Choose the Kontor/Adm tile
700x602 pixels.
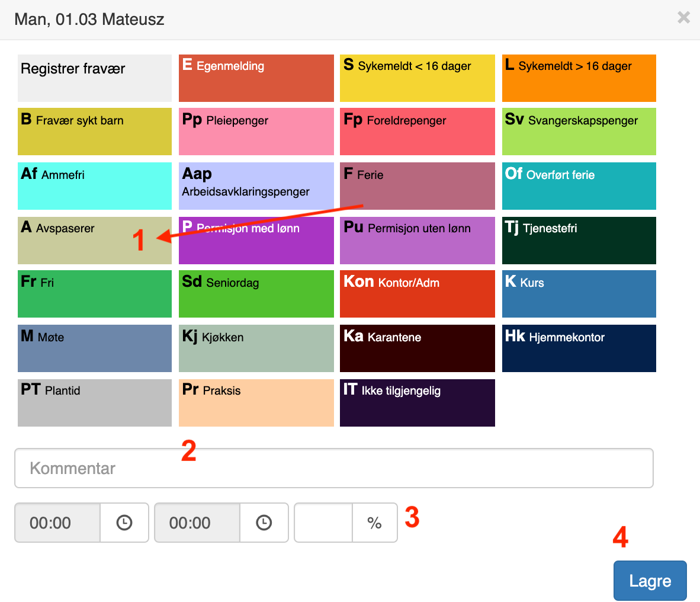click(417, 294)
